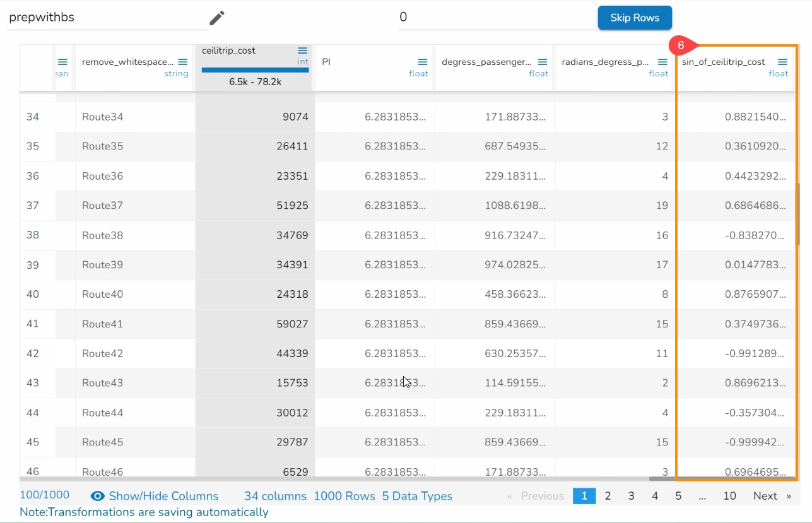This screenshot has width=812, height=523.
Task: Click the ceilitrip_cost range distribution bar
Action: pyautogui.click(x=255, y=70)
